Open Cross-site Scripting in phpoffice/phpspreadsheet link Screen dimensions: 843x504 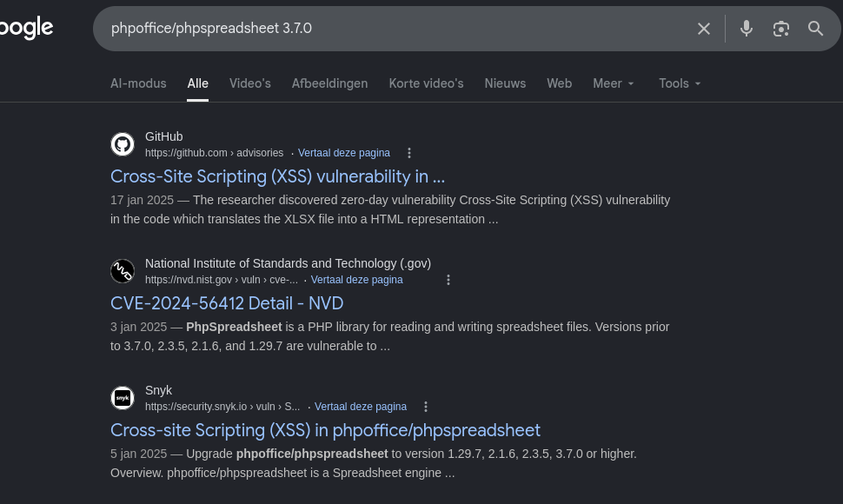[325, 430]
